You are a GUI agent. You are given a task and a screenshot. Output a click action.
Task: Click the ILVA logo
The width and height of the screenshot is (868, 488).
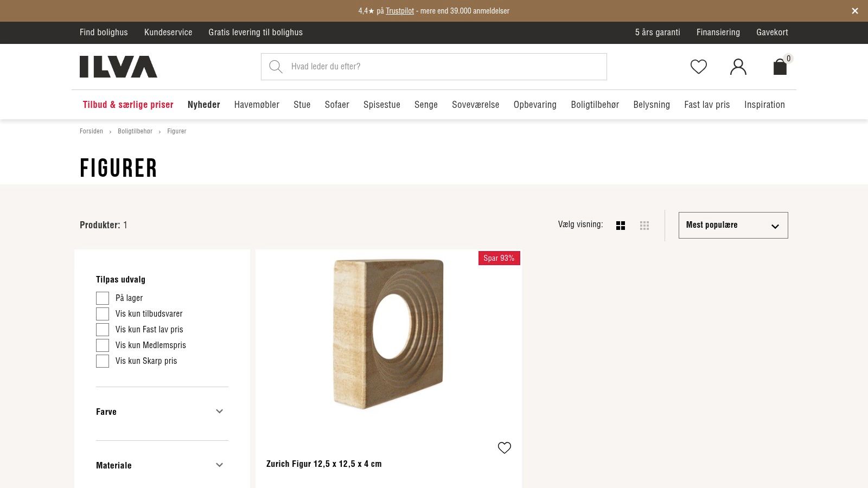118,67
